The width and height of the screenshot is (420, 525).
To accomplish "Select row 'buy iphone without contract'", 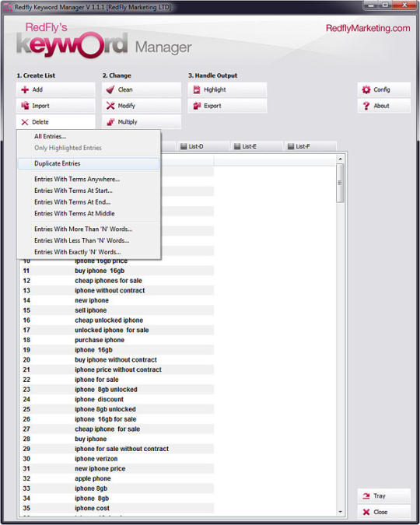I will (117, 359).
